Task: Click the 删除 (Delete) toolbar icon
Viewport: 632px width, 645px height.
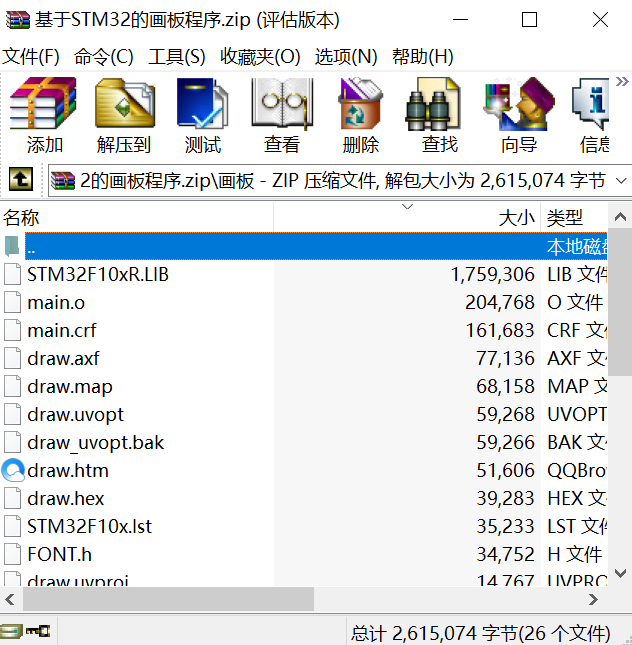Action: 360,116
